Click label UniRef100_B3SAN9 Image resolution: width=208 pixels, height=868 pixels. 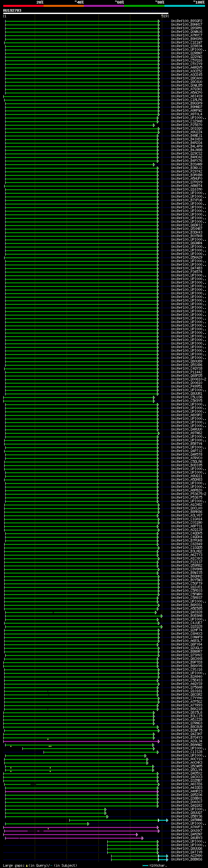187,164
